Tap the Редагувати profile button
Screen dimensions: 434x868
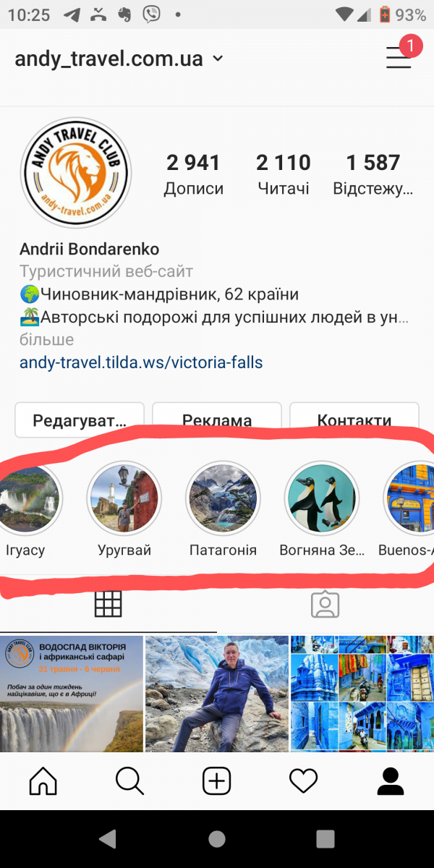(80, 420)
